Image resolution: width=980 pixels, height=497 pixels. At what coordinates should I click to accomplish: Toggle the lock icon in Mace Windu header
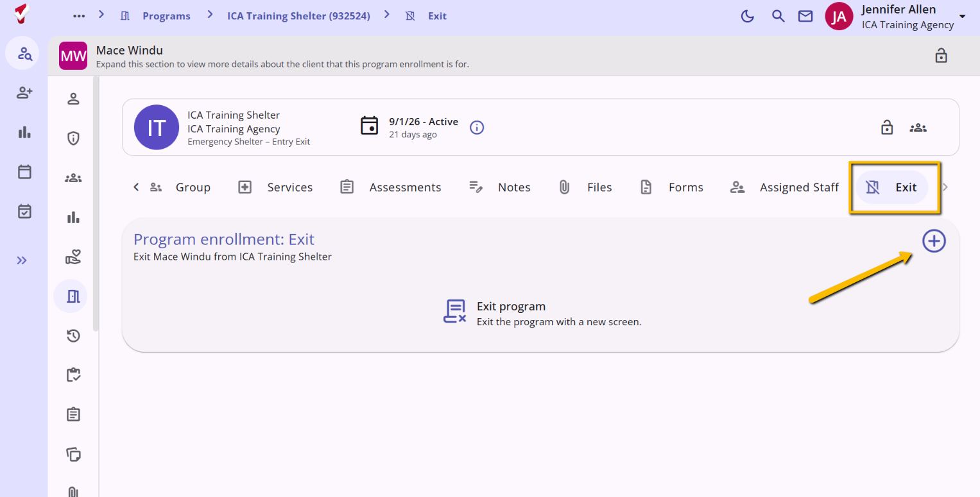941,55
